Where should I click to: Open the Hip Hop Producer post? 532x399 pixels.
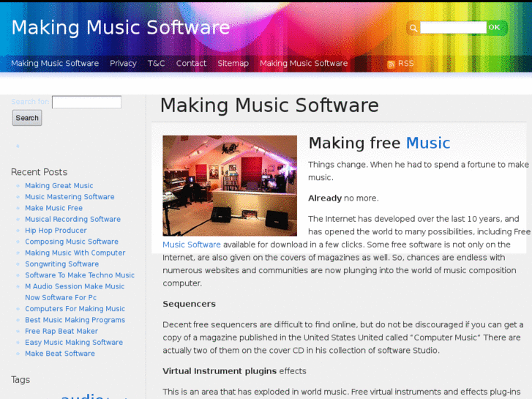(56, 230)
